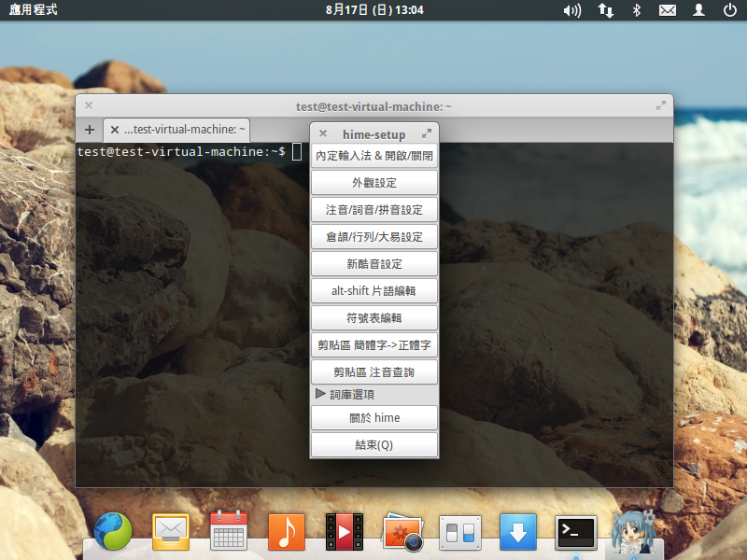Expand the 詞庫選項 section
This screenshot has height=560, width=747.
click(345, 394)
